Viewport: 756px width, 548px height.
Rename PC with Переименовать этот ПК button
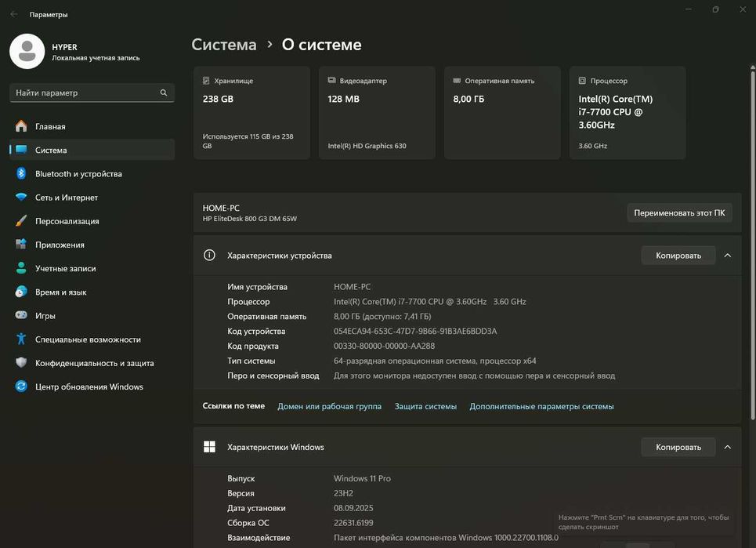click(679, 212)
